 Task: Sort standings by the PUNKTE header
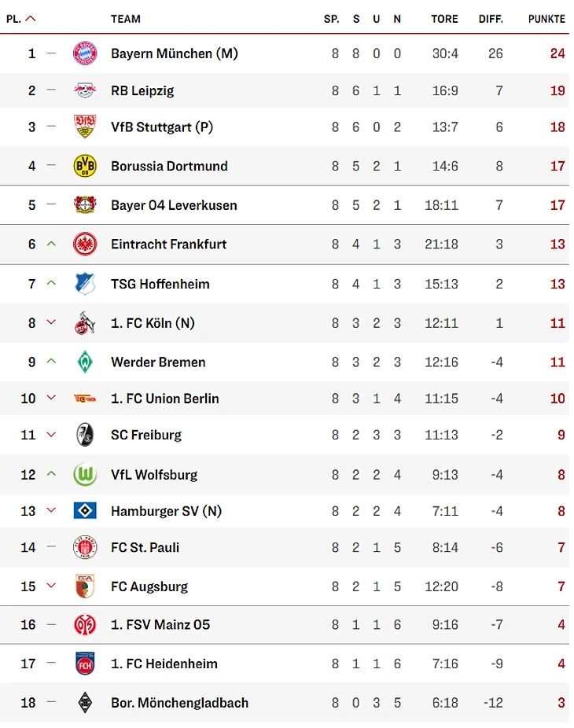[546, 19]
